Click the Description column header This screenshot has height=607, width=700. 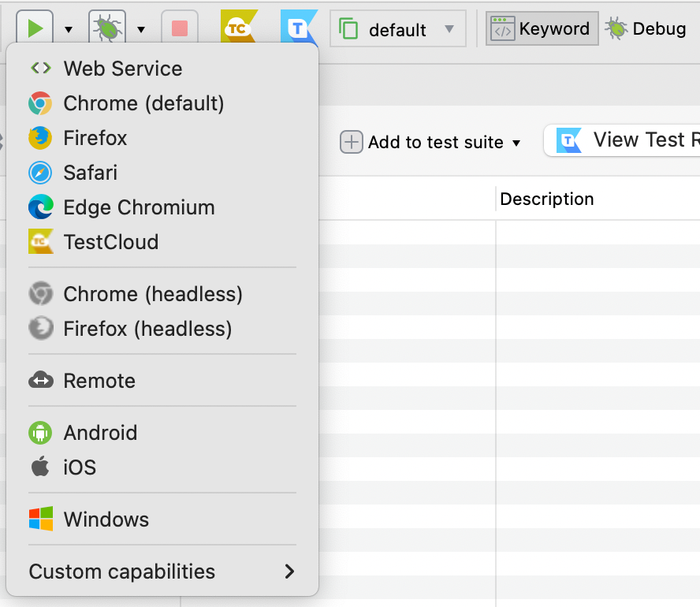(547, 199)
